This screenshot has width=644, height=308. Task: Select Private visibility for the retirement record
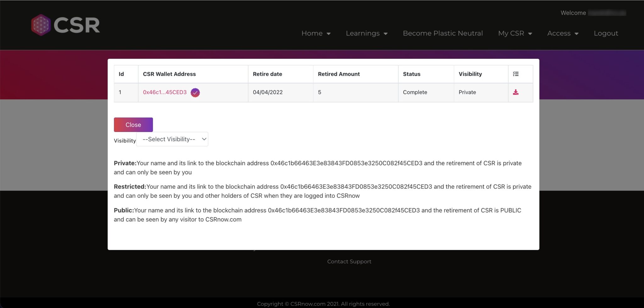125,163
